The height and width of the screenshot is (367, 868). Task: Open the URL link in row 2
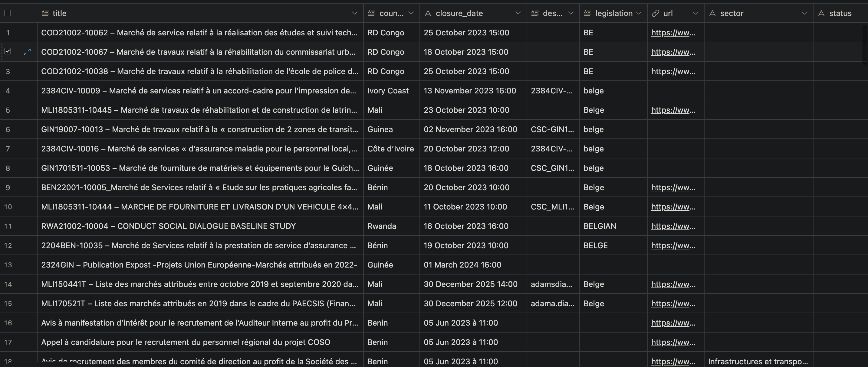673,52
